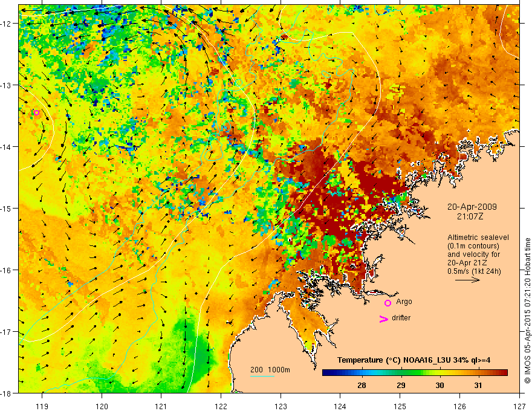Click the '-18' latitude axis label
532x411 pixels.
pos(6,393)
